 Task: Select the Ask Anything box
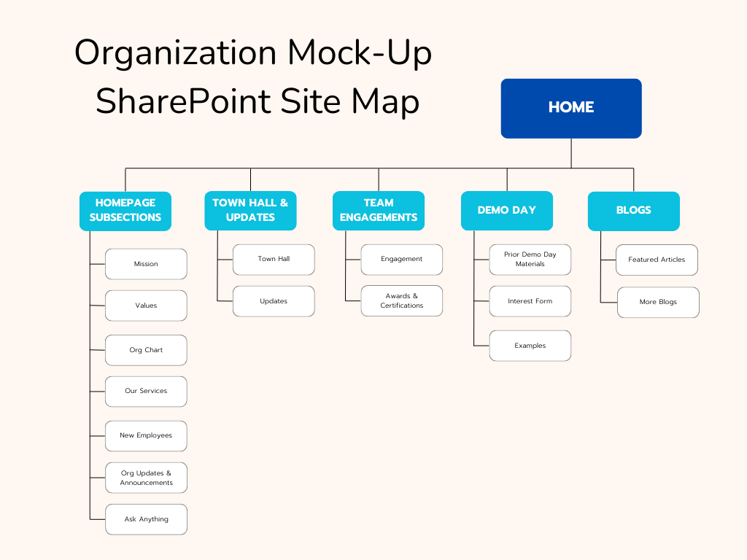pyautogui.click(x=146, y=519)
